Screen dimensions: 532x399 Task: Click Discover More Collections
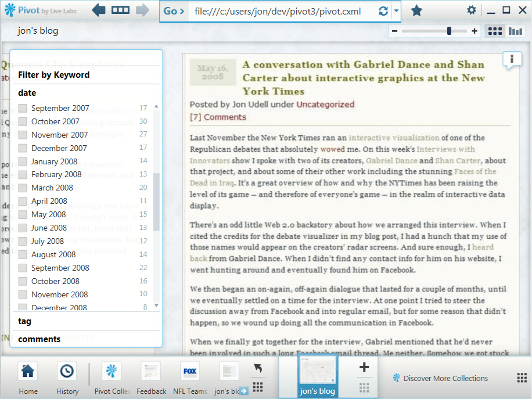(x=440, y=378)
